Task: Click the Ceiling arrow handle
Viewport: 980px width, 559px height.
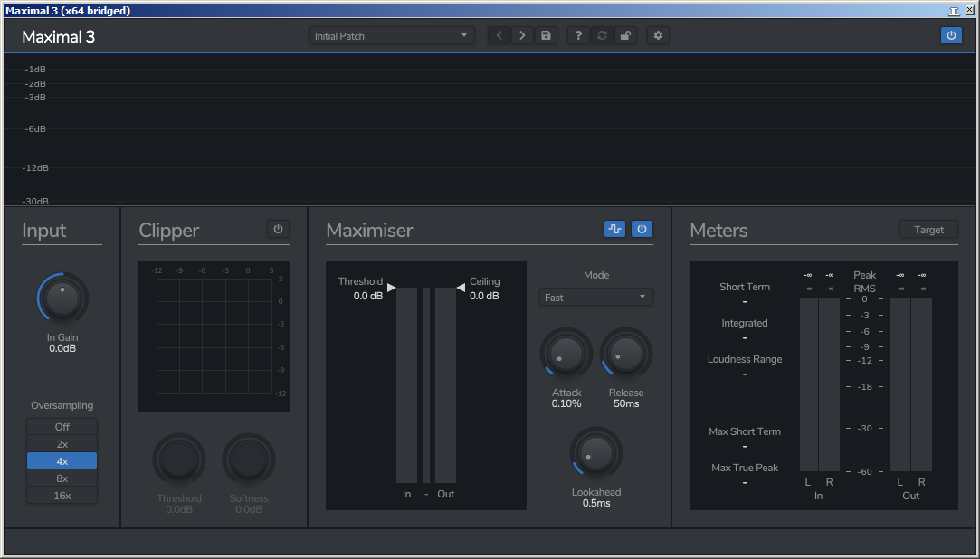Action: point(461,288)
